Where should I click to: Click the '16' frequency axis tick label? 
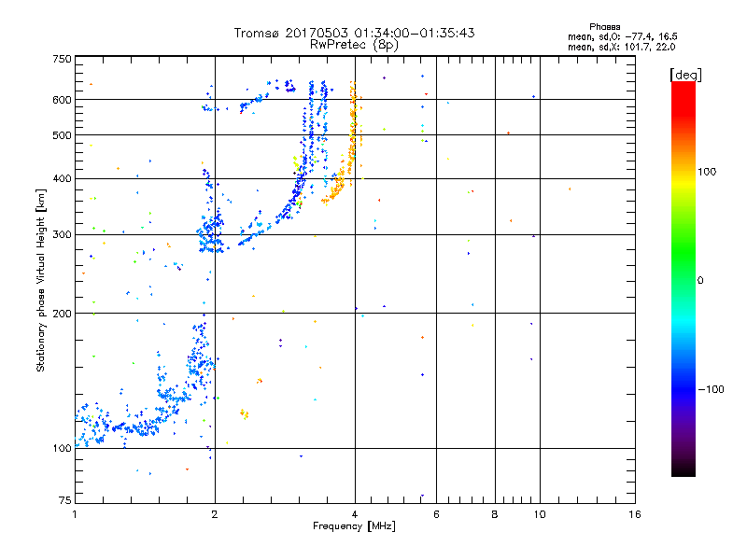tap(635, 514)
